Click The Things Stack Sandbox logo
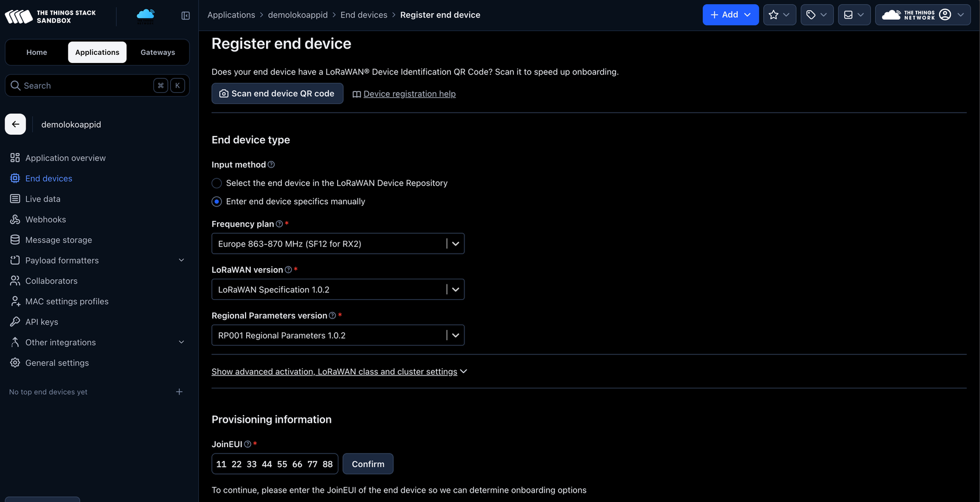 coord(50,16)
